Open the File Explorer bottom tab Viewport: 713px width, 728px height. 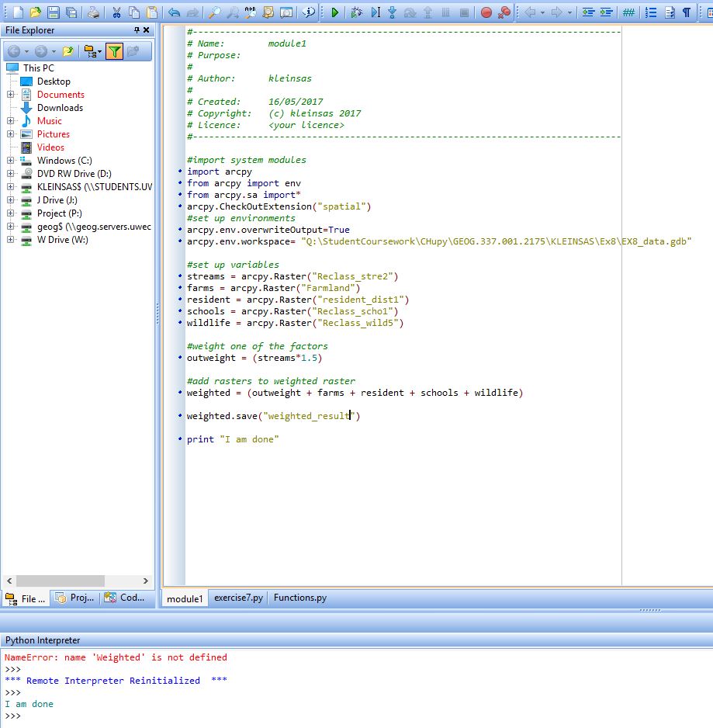point(26,598)
